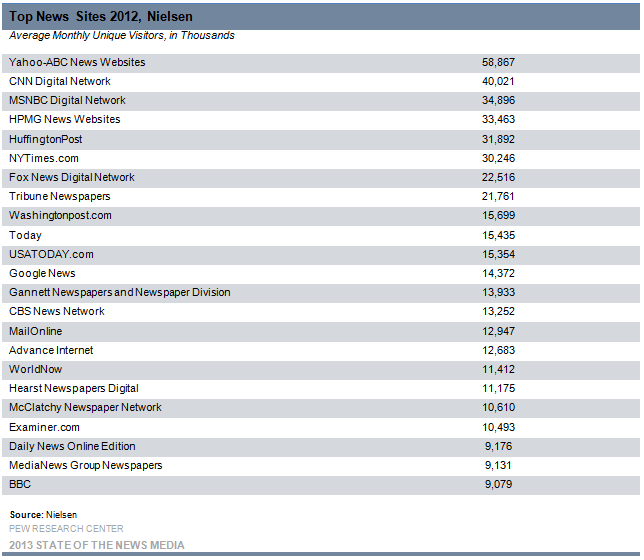Click '2013 STATE OF THE NEWS MEDIA' footer

[97, 545]
